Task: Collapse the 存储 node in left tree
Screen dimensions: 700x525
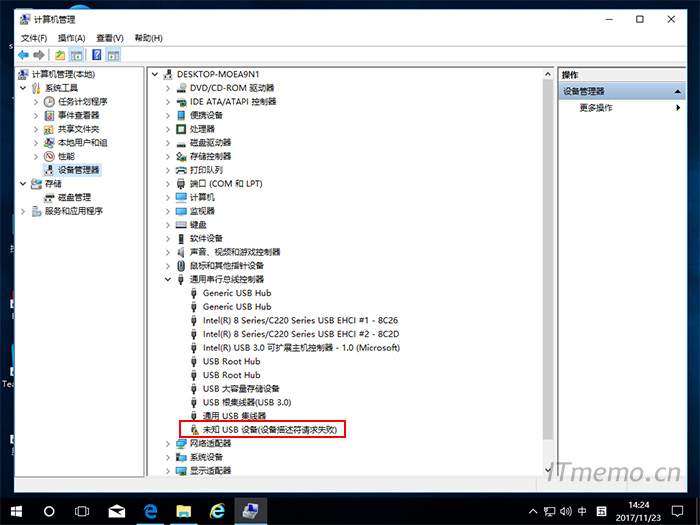Action: point(23,184)
